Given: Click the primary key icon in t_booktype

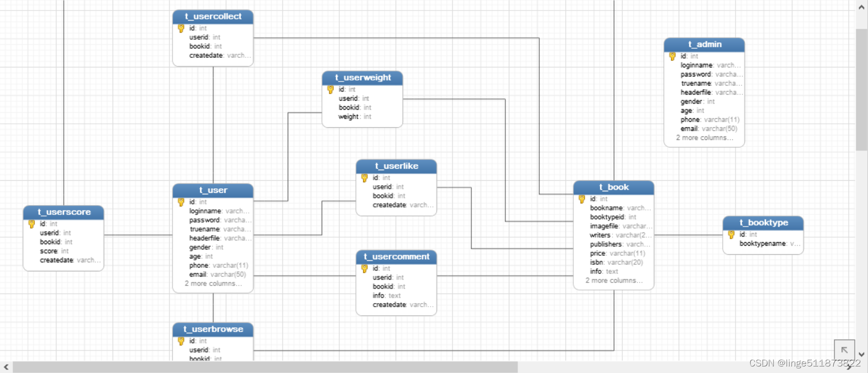Looking at the screenshot, I should (732, 235).
